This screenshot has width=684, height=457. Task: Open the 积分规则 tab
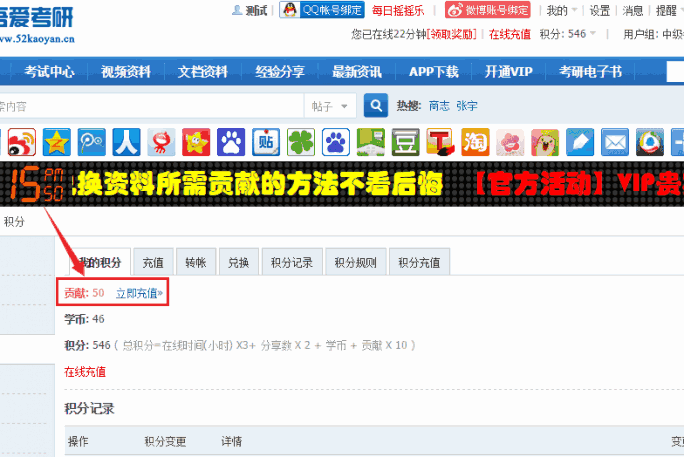point(355,263)
